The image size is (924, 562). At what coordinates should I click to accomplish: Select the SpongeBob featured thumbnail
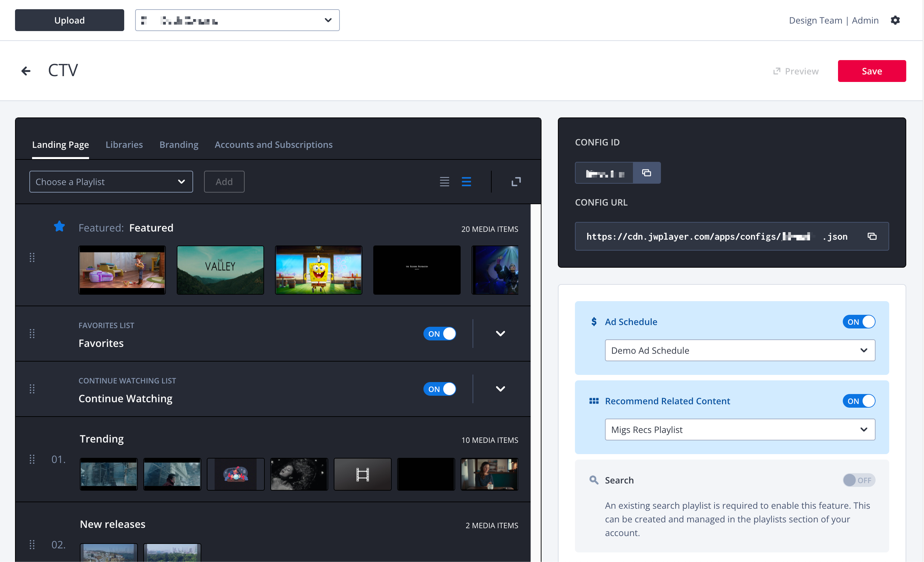click(318, 270)
